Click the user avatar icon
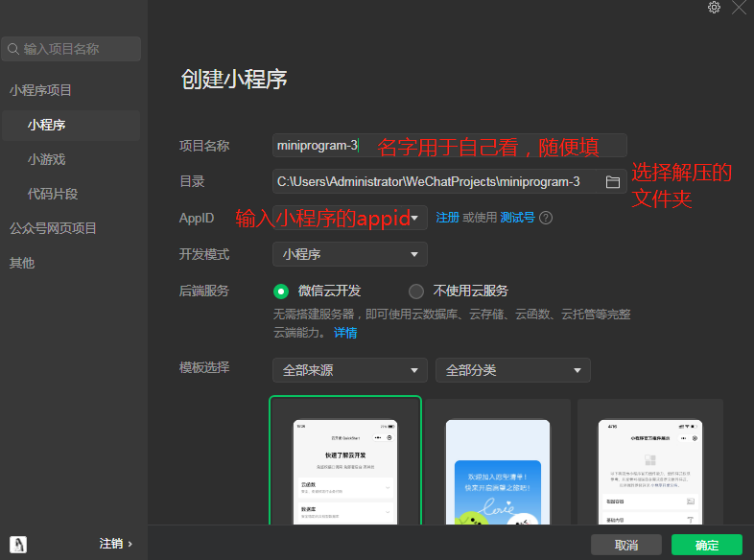 click(18, 544)
